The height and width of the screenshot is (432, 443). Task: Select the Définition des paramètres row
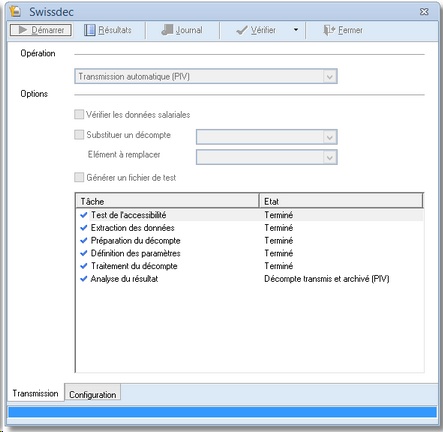click(x=250, y=253)
